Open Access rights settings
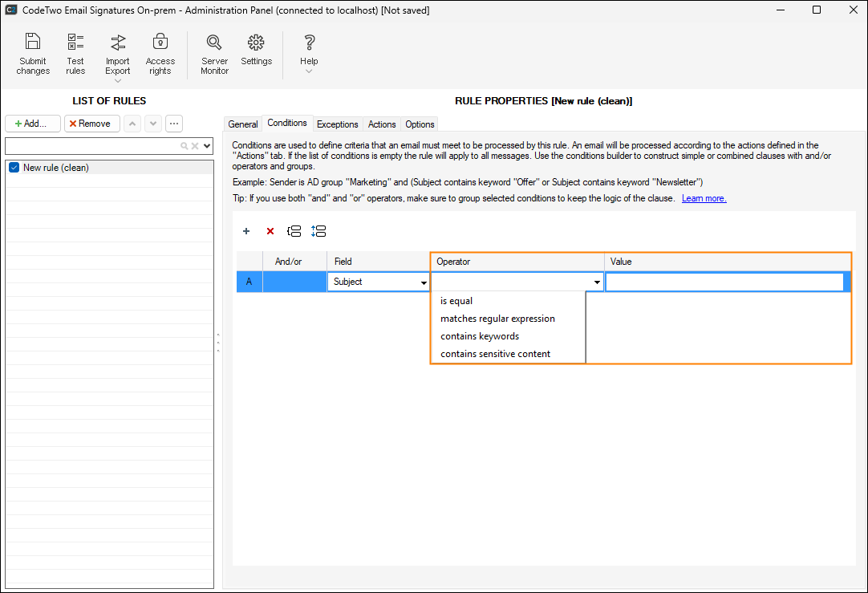This screenshot has width=868, height=593. (x=160, y=43)
